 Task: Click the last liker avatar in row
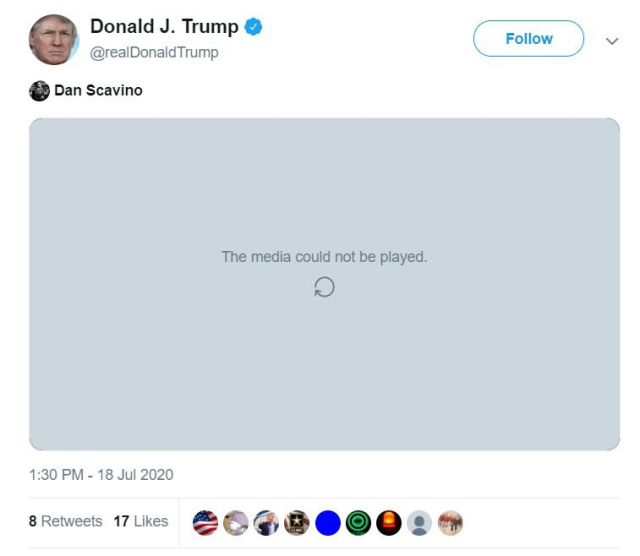[450, 523]
